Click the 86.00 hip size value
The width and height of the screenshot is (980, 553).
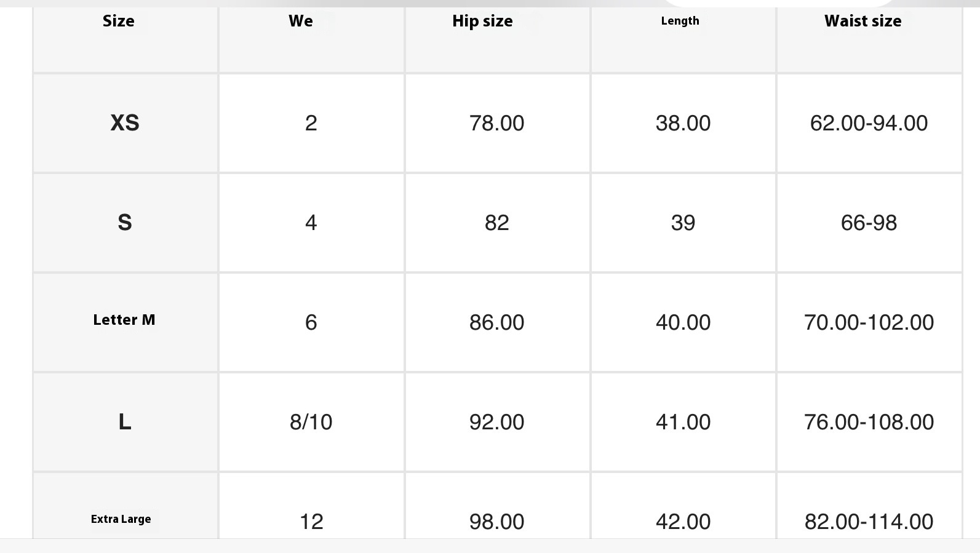point(496,322)
